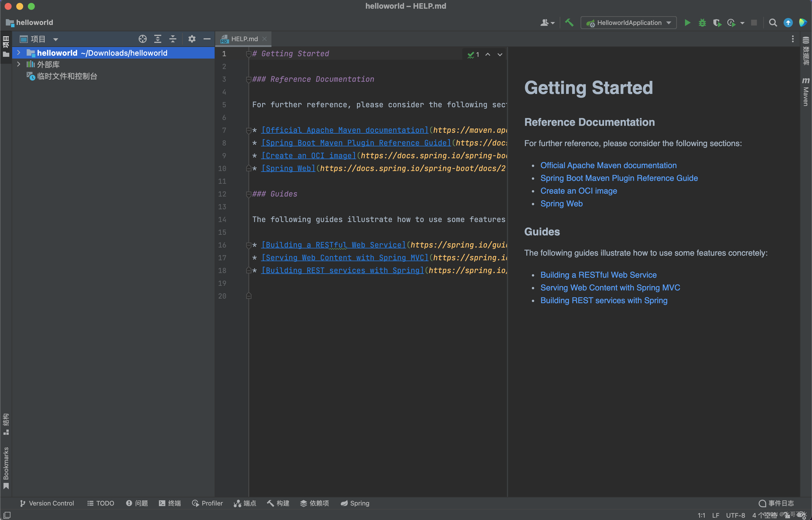
Task: Click the 1:1 caret position indicator
Action: click(701, 515)
